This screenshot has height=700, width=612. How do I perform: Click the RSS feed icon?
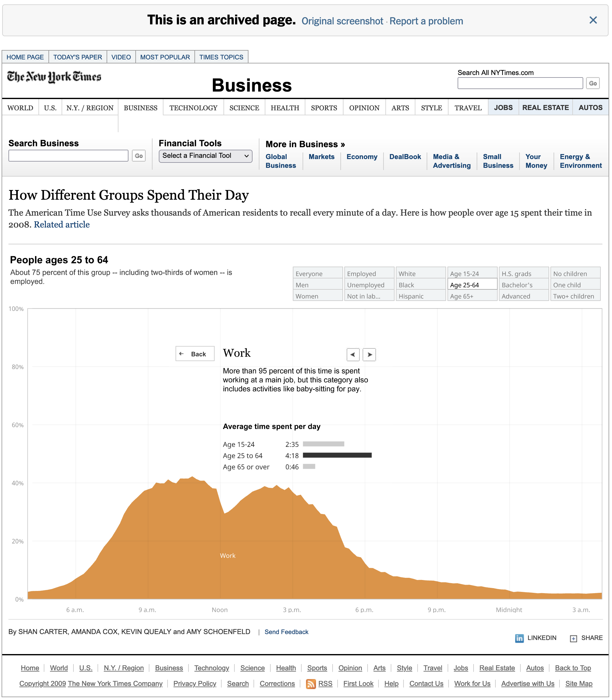pos(310,684)
